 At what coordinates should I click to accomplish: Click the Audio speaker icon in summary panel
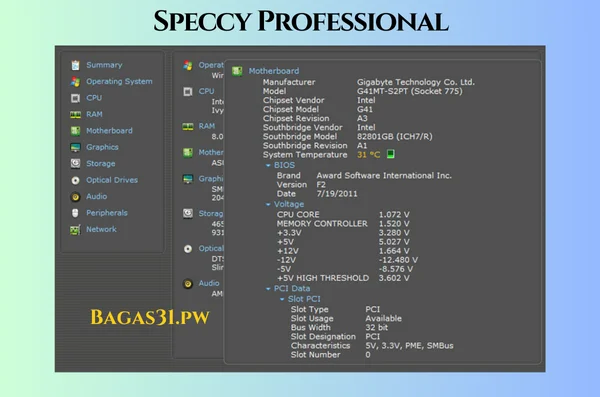[188, 284]
